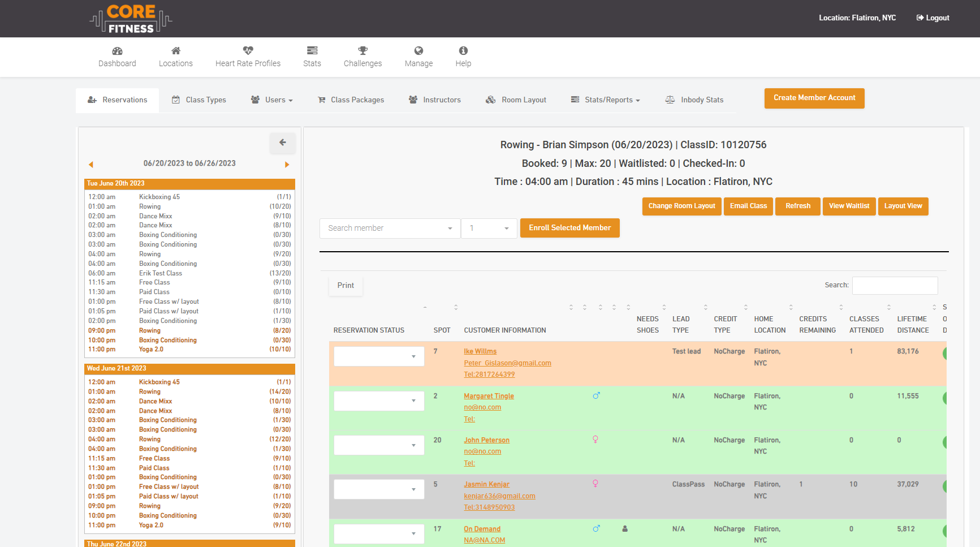The image size is (980, 547).
Task: Click the View Waitlist button
Action: pyautogui.click(x=849, y=206)
